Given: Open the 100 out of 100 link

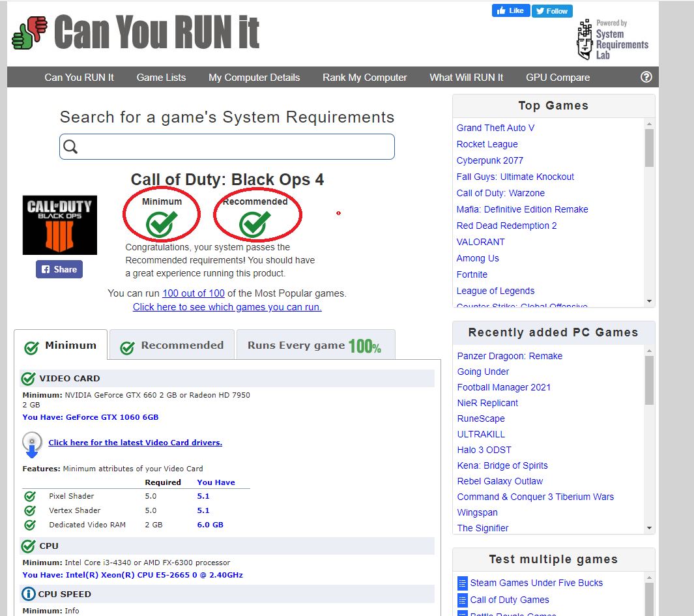Looking at the screenshot, I should coord(194,293).
